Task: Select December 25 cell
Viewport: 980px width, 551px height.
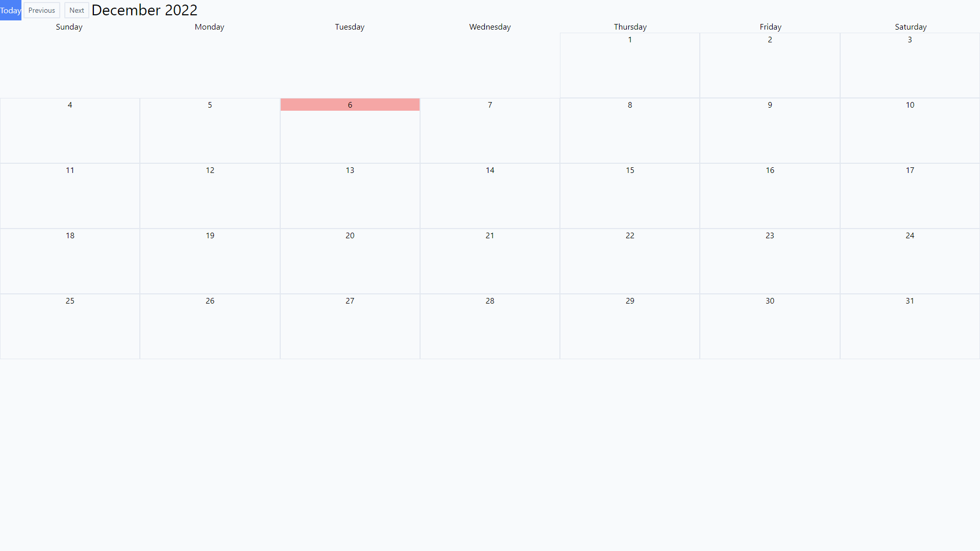Action: pos(70,326)
